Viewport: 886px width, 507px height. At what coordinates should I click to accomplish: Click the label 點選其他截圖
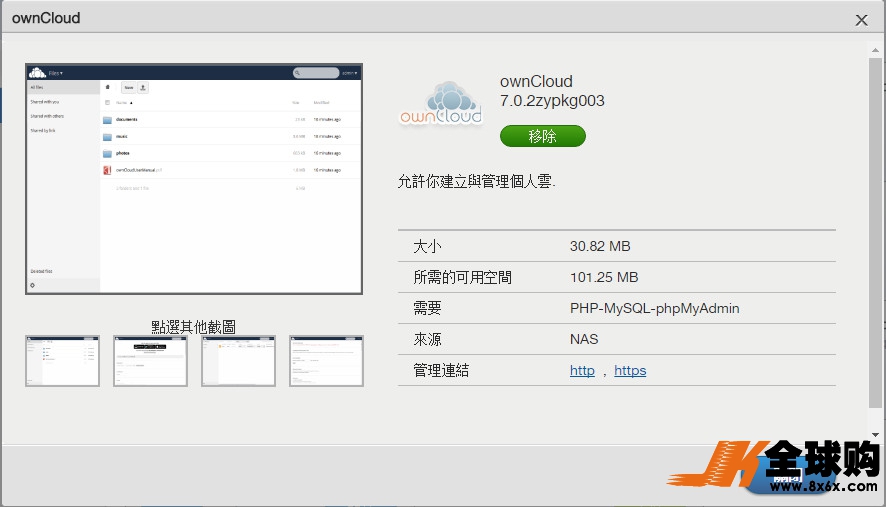pyautogui.click(x=193, y=327)
